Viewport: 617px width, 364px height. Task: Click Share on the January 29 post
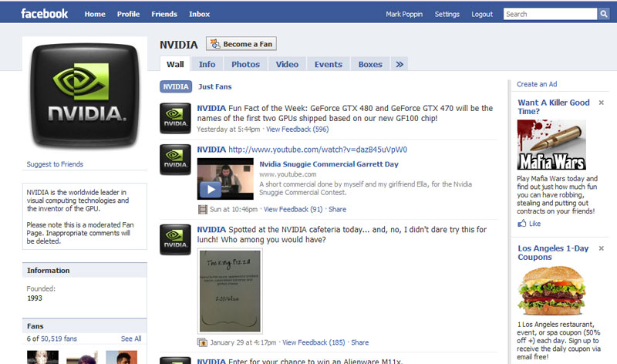pyautogui.click(x=359, y=342)
